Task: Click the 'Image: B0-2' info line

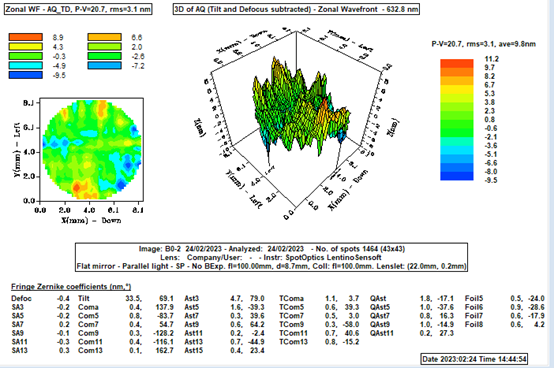Action: coord(271,249)
